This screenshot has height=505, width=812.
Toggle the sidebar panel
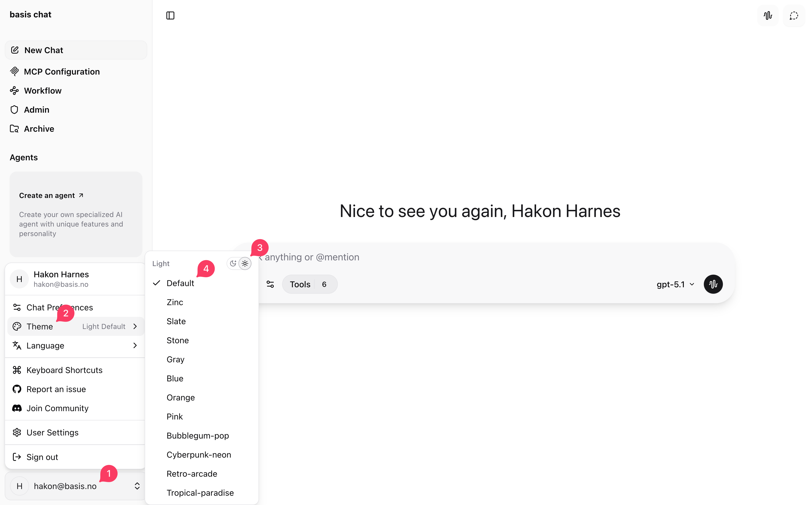point(170,15)
